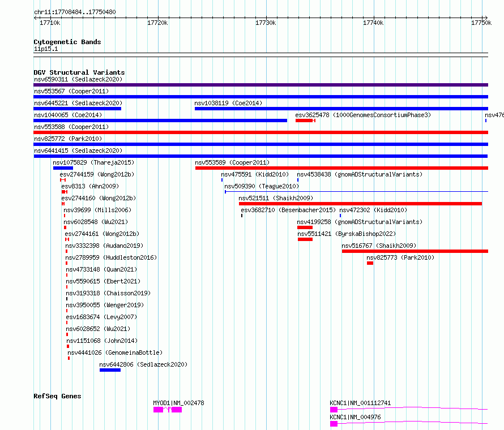Open KCNC1|NM_001112741 gene label
Viewport: 504px width, 430px height.
coord(360,403)
